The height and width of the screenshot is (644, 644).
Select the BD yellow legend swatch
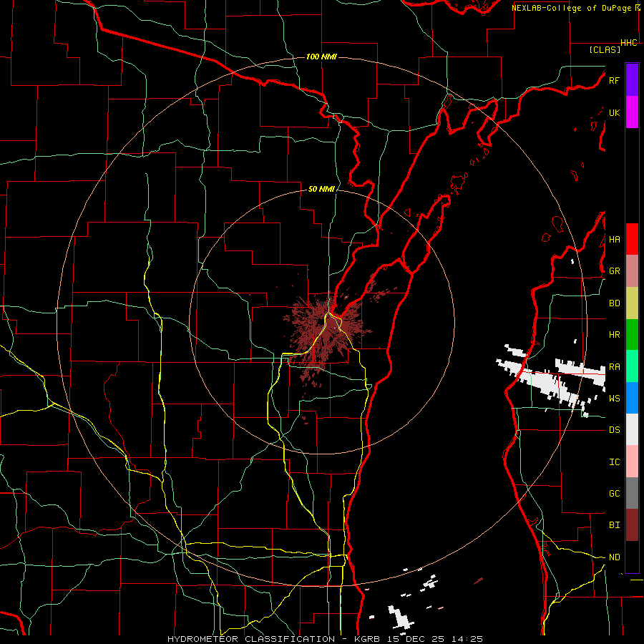(x=632, y=303)
